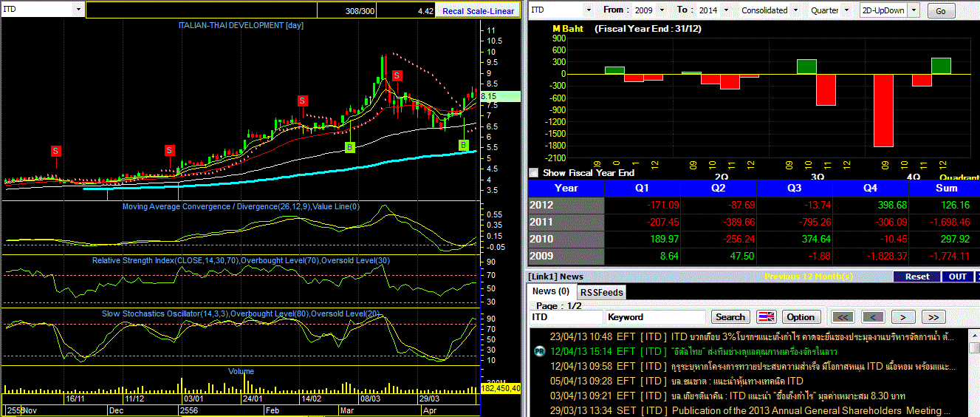Switch to the News (0) tab
The image size is (980, 417).
click(x=551, y=291)
